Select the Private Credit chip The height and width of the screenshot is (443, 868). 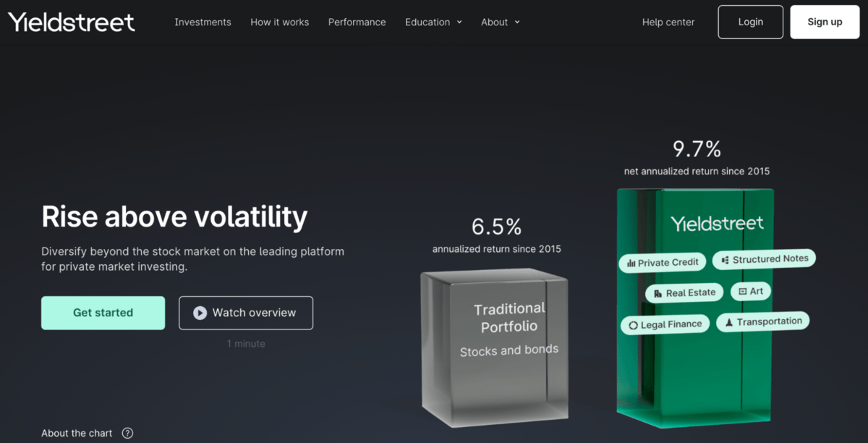(662, 263)
